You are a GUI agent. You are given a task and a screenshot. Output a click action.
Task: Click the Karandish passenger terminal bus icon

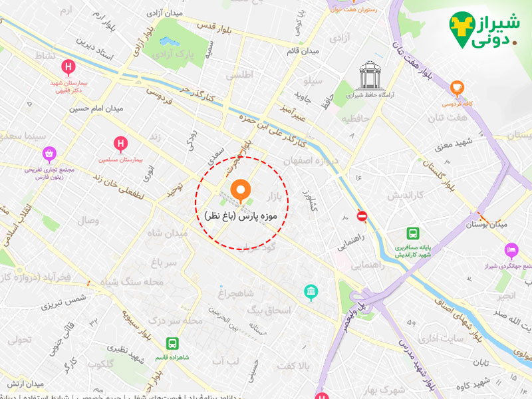click(413, 233)
